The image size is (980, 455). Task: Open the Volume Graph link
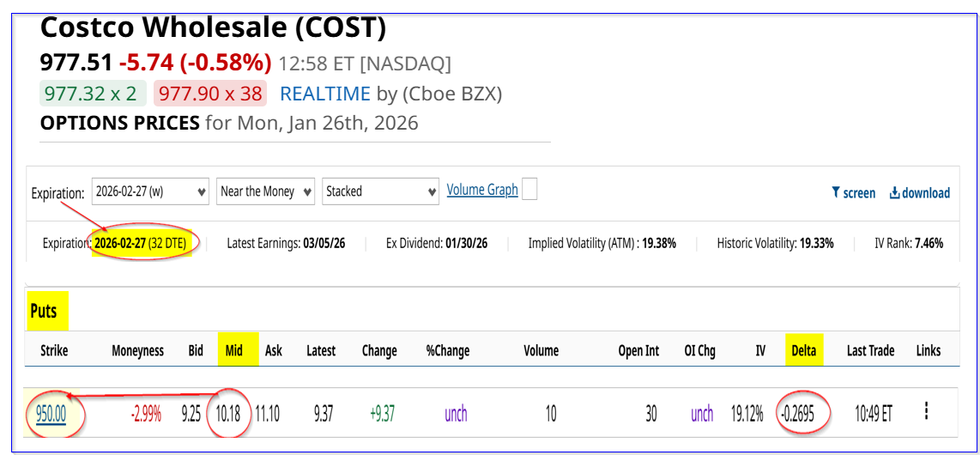click(482, 190)
